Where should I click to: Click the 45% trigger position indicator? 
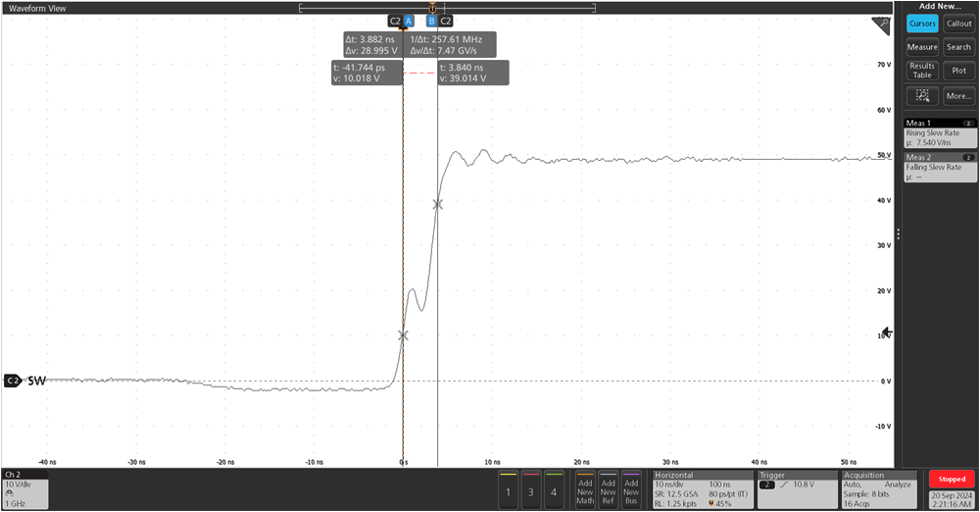[x=719, y=504]
